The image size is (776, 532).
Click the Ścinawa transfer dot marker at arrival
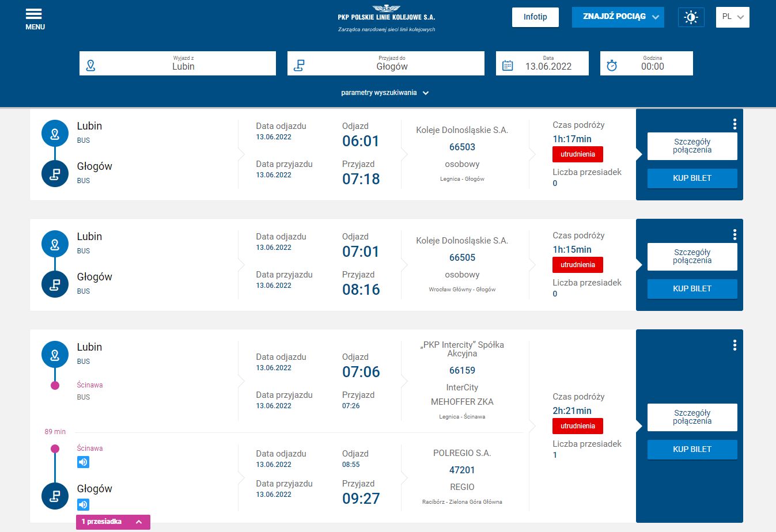tap(55, 385)
